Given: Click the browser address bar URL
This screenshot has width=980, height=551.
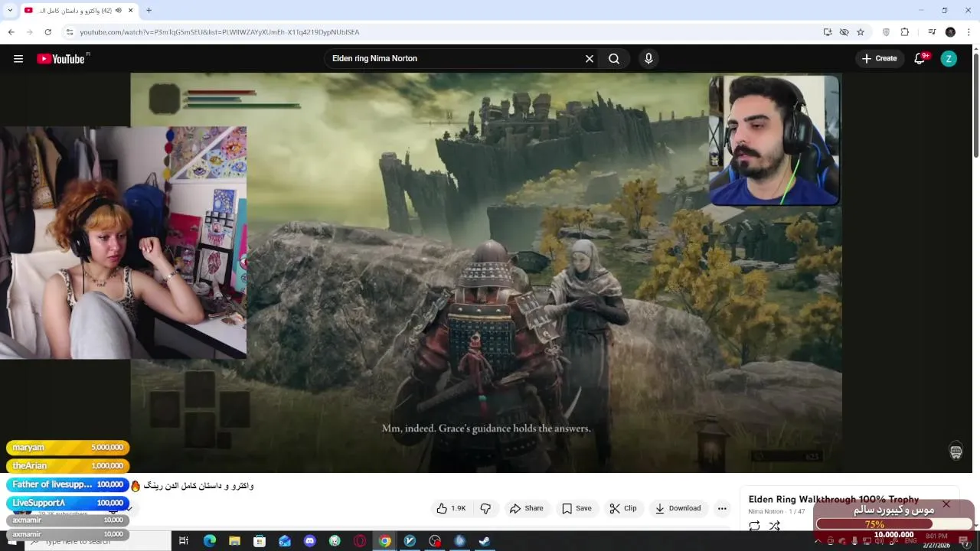Looking at the screenshot, I should [x=220, y=32].
